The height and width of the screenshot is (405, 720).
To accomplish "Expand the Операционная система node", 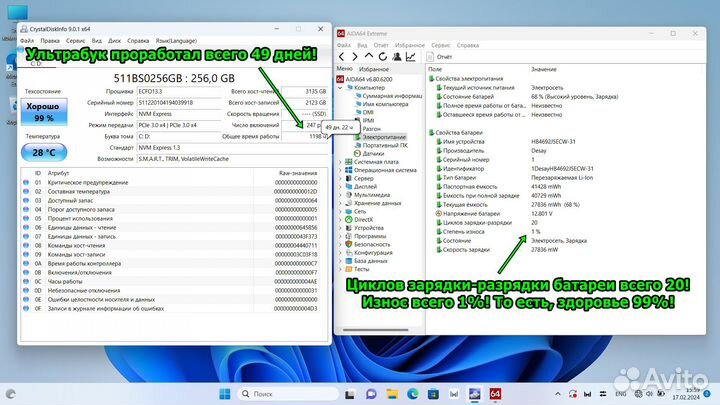I will (340, 170).
